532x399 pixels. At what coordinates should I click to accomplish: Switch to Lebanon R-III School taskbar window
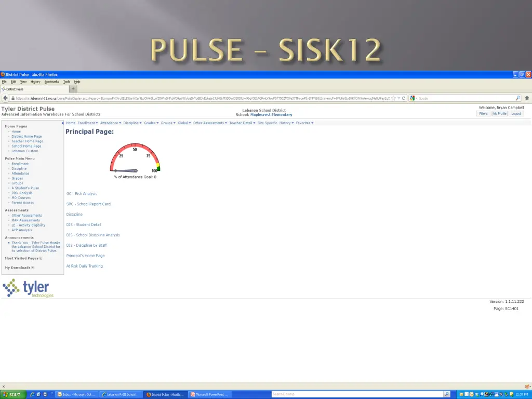121,394
